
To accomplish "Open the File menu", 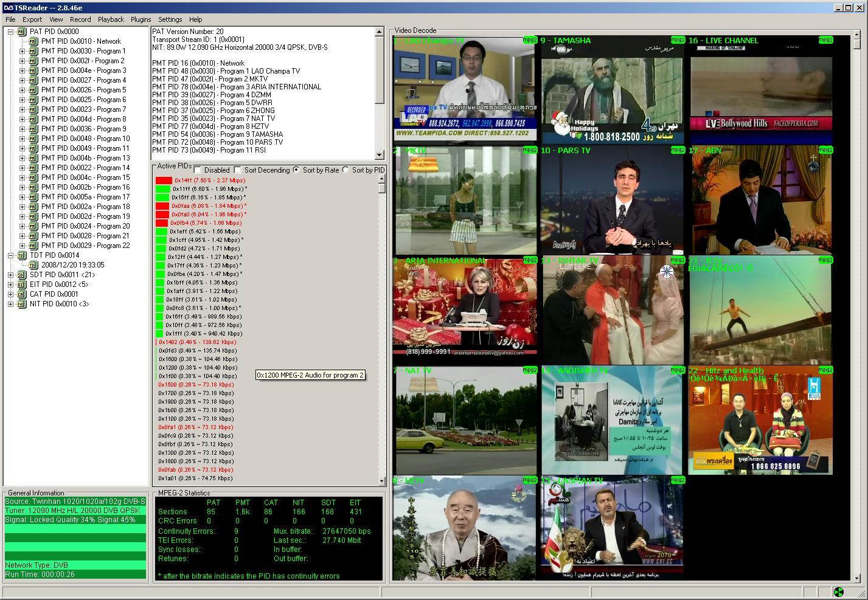I will 10,19.
